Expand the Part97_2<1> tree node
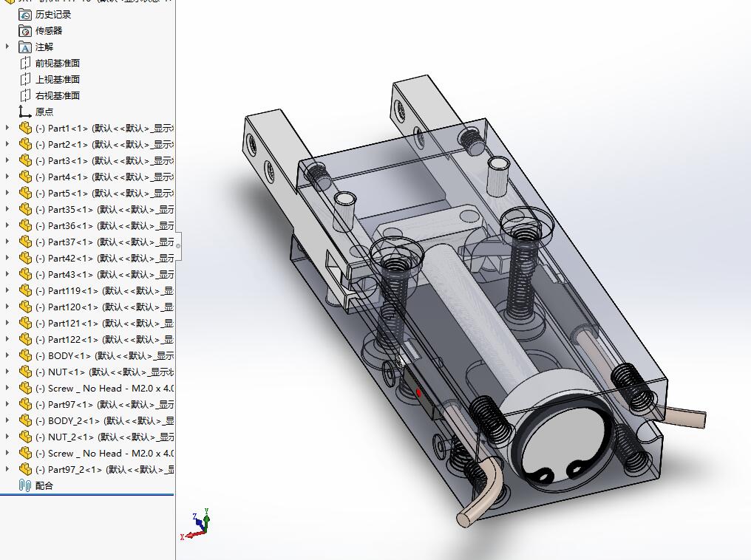 [x=7, y=470]
